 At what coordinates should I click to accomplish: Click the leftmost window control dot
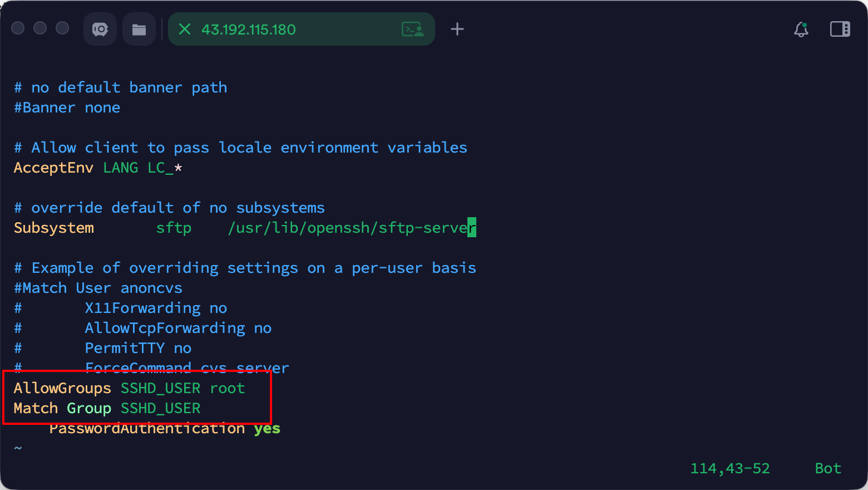18,28
